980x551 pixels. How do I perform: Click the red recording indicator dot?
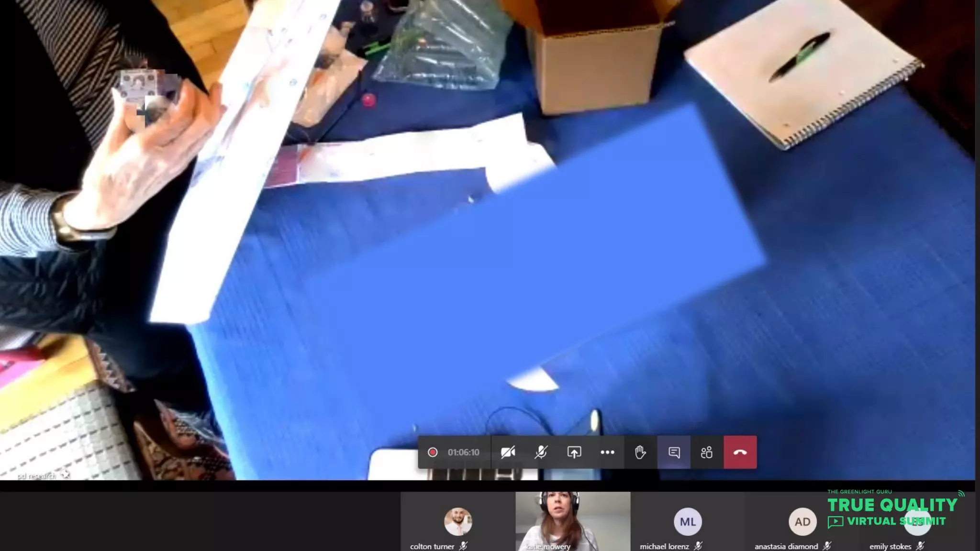click(x=433, y=452)
